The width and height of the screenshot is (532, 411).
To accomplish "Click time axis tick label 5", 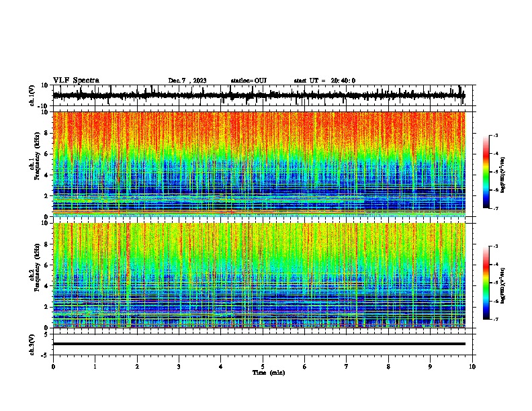I will [x=263, y=367].
